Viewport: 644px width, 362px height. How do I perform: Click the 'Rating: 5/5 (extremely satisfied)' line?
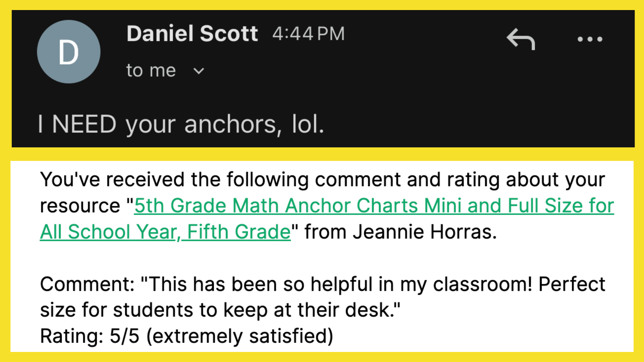[x=186, y=336]
